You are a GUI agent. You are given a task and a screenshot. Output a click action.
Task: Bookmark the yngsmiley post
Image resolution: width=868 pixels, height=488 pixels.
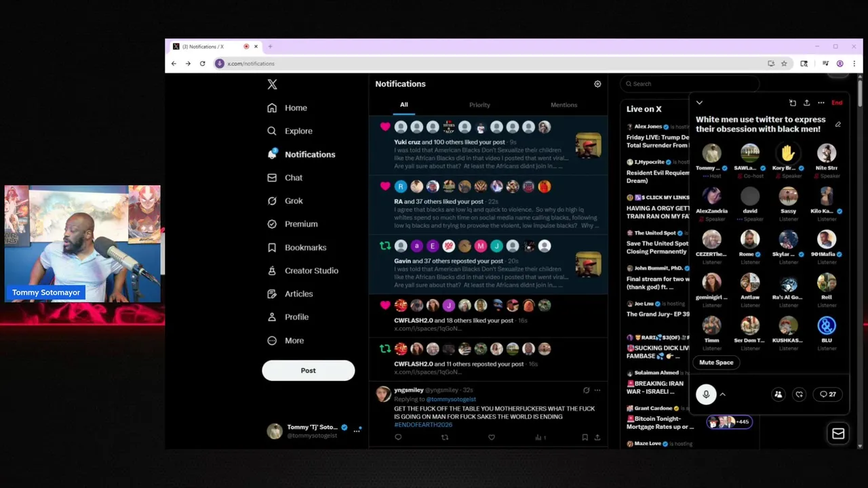tap(585, 437)
